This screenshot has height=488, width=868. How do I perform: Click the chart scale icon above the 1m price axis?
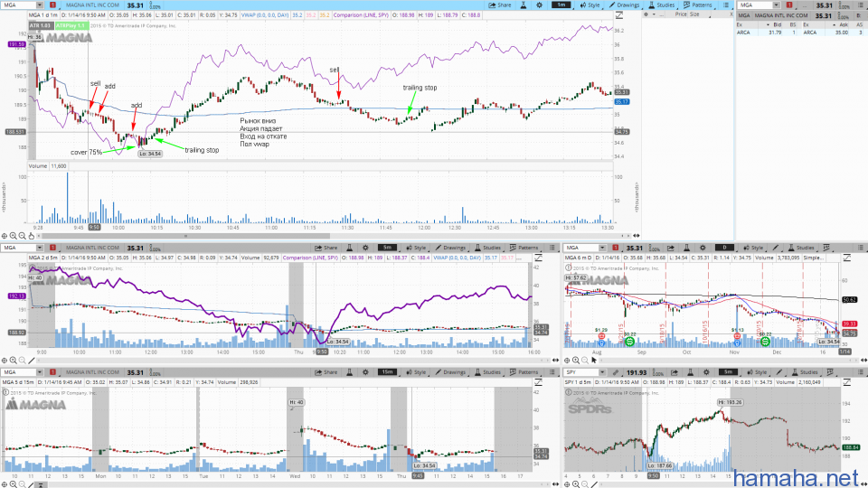(618, 15)
